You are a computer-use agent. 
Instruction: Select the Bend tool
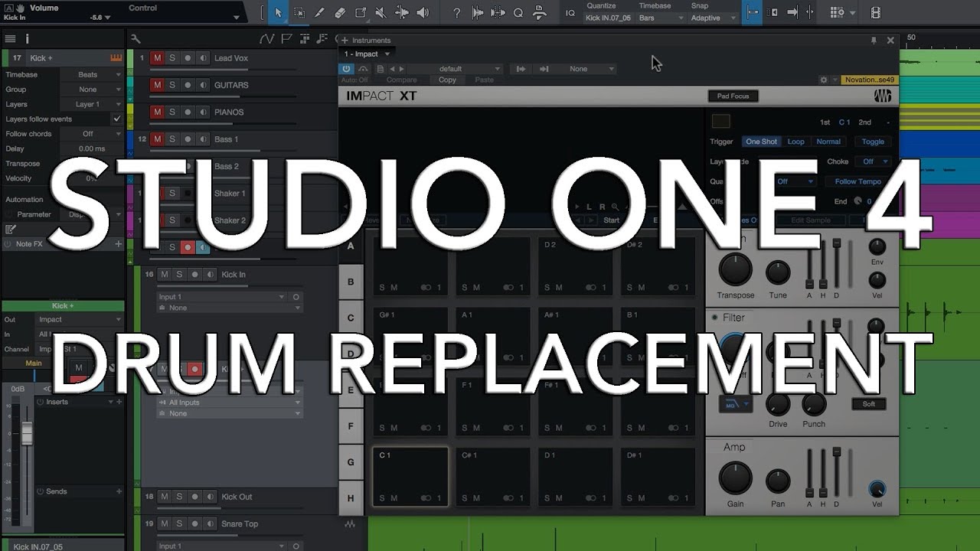tap(402, 12)
